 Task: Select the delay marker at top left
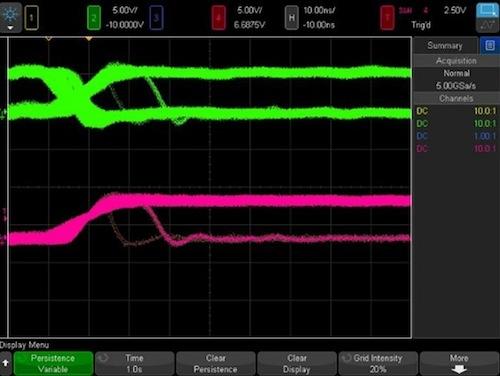(x=49, y=39)
